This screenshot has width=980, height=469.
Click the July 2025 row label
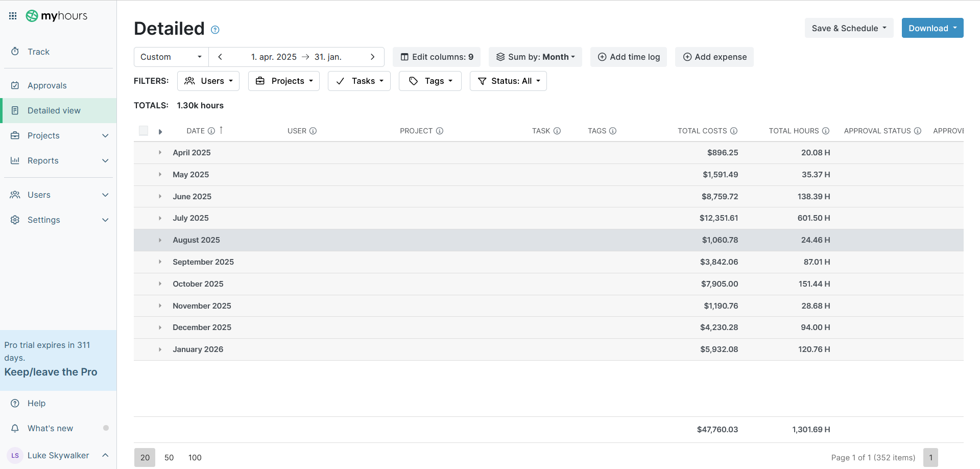tap(190, 218)
